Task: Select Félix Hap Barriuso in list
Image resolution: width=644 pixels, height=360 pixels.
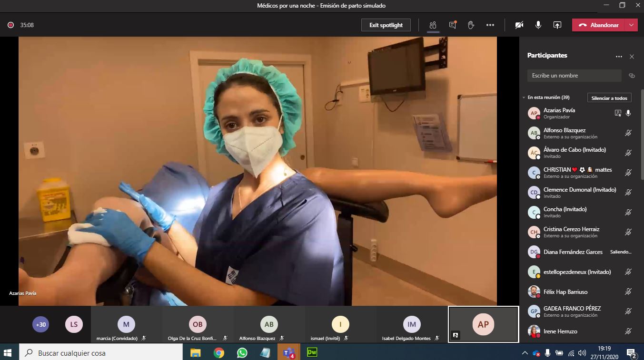Action: pos(565,292)
